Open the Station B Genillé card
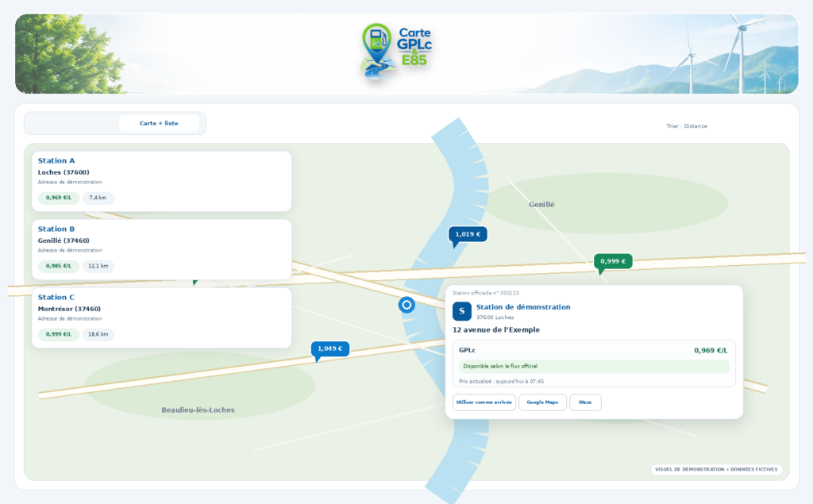813x504 pixels. 162,249
